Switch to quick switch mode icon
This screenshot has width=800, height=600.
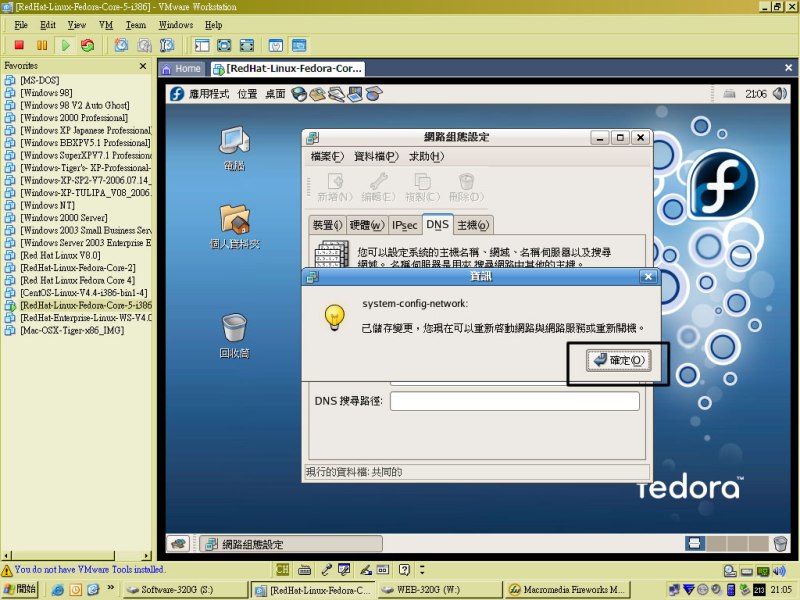(x=224, y=45)
